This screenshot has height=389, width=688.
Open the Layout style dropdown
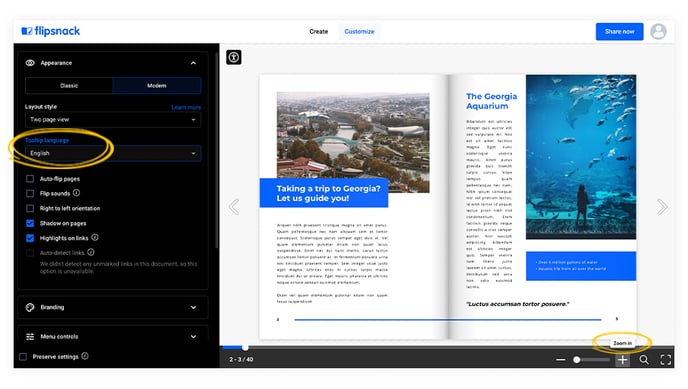coord(113,120)
